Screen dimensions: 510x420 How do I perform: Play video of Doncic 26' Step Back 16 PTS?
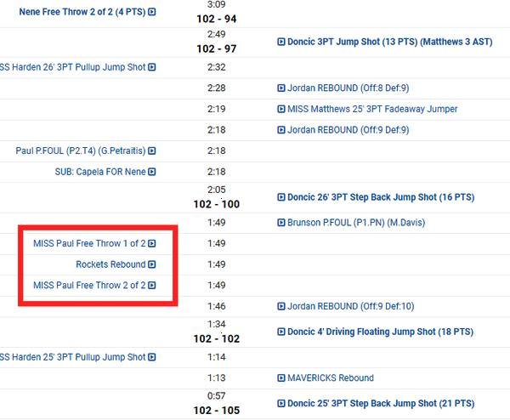(281, 197)
